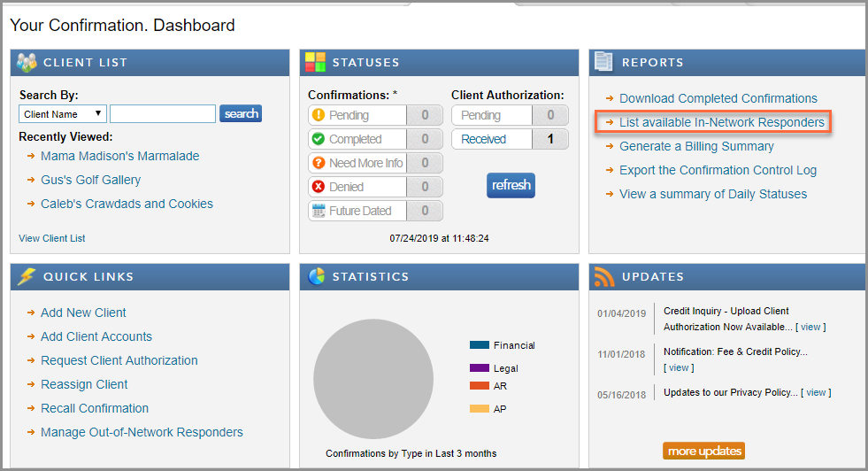Click the Updates RSS feed icon

(604, 277)
